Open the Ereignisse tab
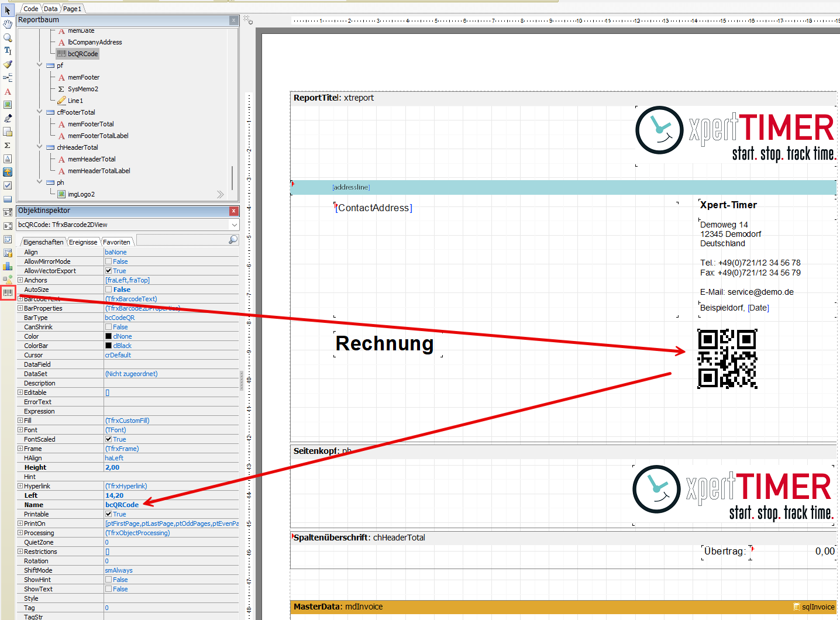This screenshot has width=840, height=620. click(x=83, y=242)
